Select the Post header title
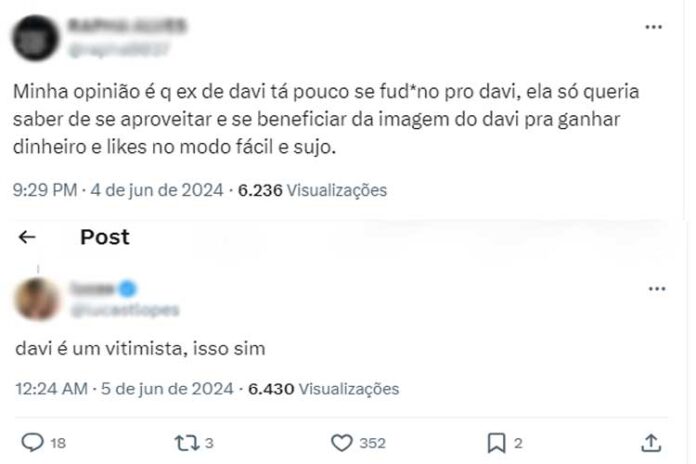 click(x=105, y=237)
